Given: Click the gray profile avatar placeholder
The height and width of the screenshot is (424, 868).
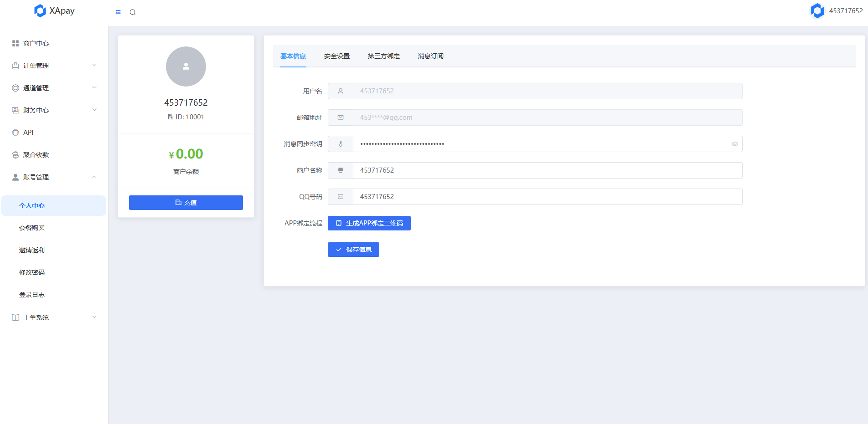Looking at the screenshot, I should tap(186, 66).
